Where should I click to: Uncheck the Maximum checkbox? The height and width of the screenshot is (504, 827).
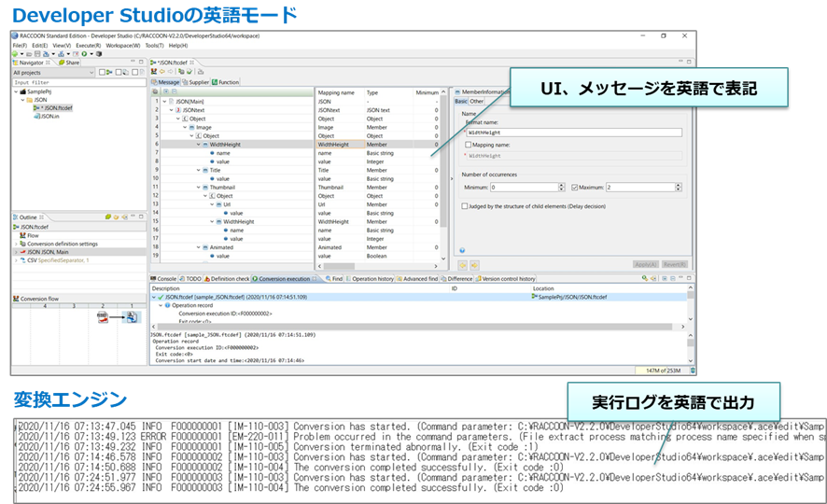coord(574,188)
